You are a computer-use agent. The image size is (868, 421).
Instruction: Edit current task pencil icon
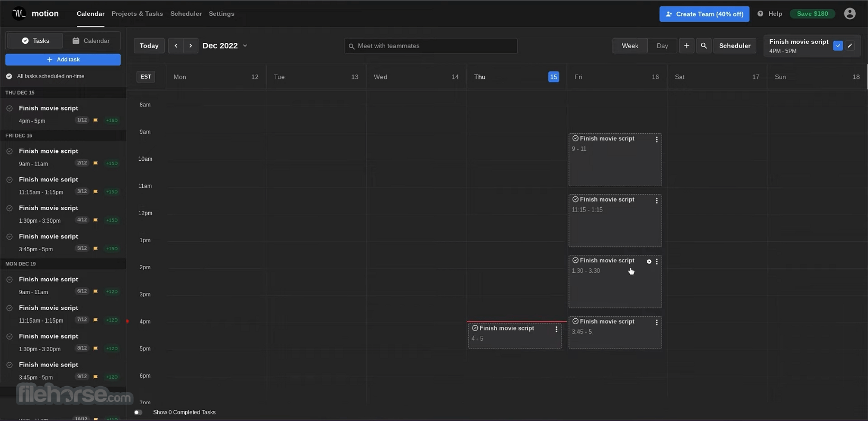pos(850,46)
